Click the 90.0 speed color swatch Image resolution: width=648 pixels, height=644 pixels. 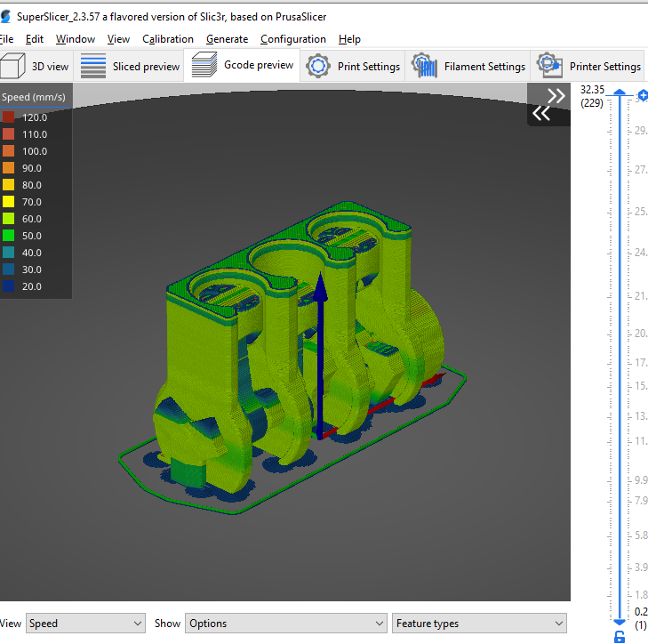(x=8, y=168)
